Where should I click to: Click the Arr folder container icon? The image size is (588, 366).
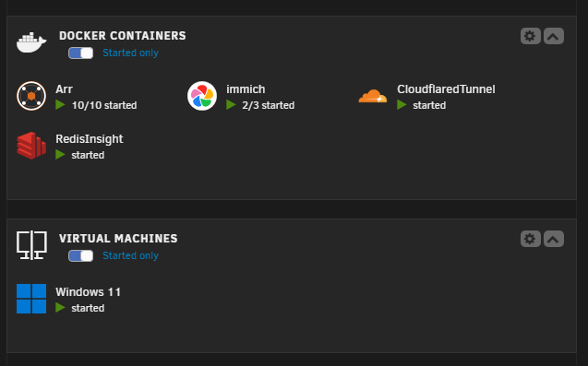[31, 96]
